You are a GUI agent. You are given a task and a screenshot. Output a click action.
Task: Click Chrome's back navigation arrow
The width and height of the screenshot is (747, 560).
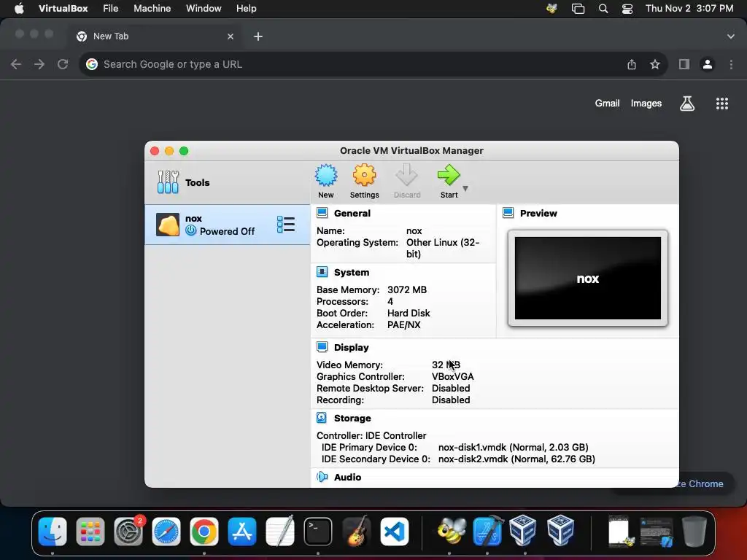coord(16,64)
